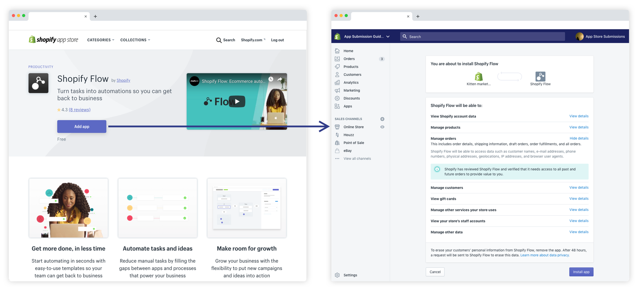644x298 pixels.
Task: Open the Categories dropdown
Action: coord(101,40)
